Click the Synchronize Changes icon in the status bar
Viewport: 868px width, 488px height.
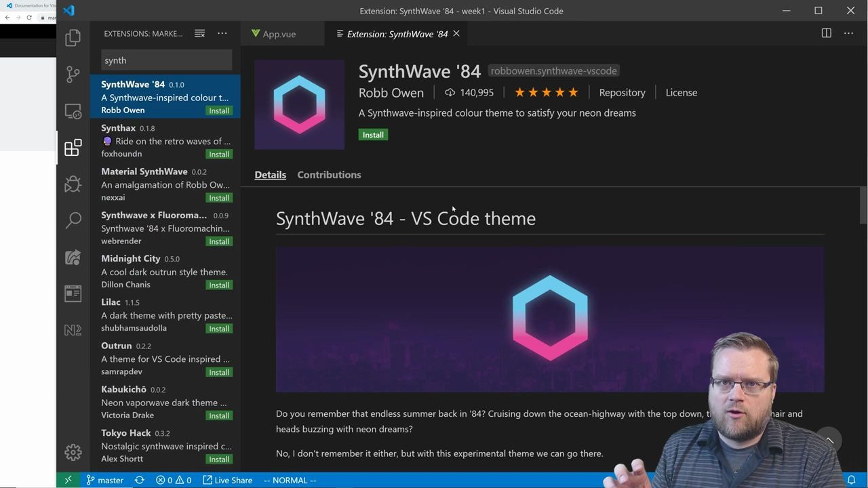point(139,480)
